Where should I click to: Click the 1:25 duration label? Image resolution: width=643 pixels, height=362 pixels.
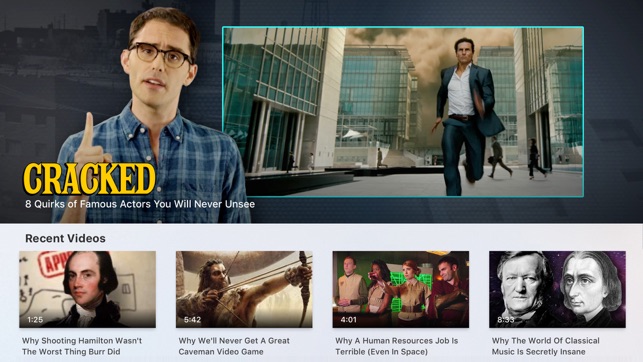pyautogui.click(x=35, y=319)
